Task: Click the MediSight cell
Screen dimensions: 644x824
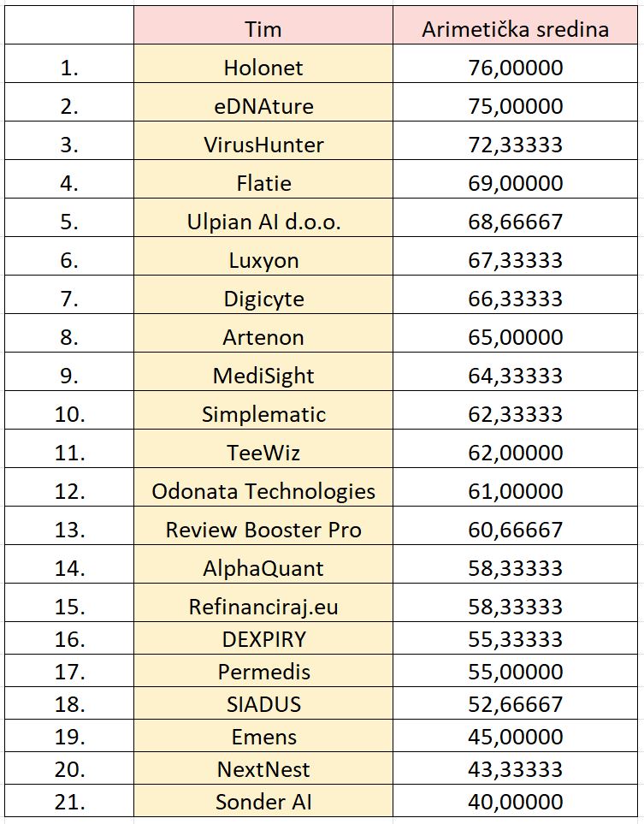Action: (x=263, y=376)
